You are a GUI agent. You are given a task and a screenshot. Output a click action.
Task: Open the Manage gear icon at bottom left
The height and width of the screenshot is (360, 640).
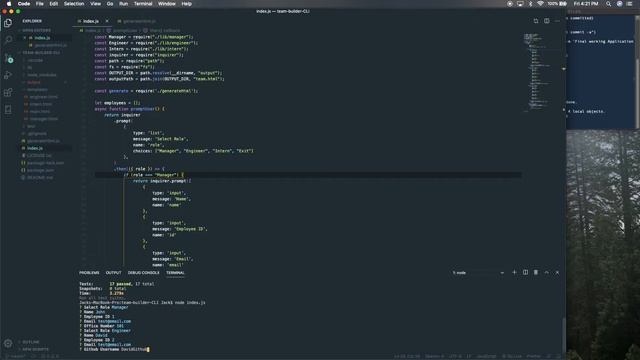(8, 343)
